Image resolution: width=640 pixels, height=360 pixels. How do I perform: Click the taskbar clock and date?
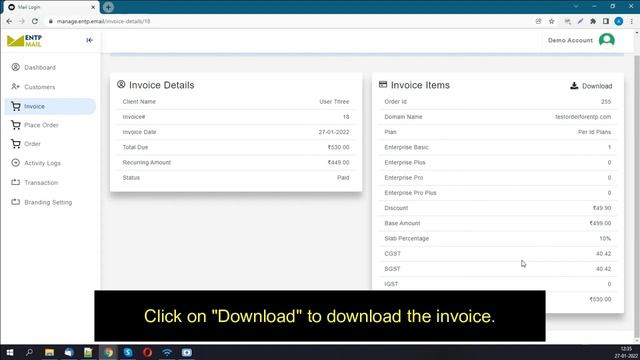626,352
